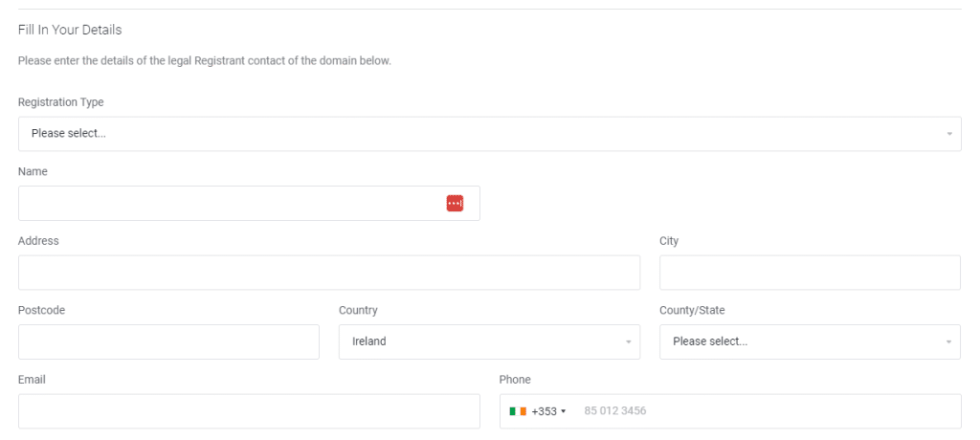Image resolution: width=980 pixels, height=440 pixels.
Task: Click the Email field label
Action: point(32,380)
